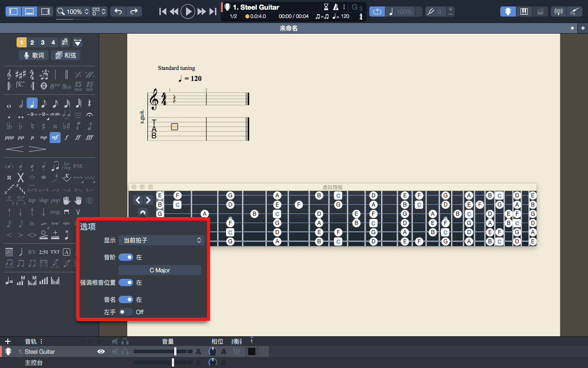Click the 歌词 lyrics button
Image resolution: width=588 pixels, height=368 pixels.
[x=34, y=55]
